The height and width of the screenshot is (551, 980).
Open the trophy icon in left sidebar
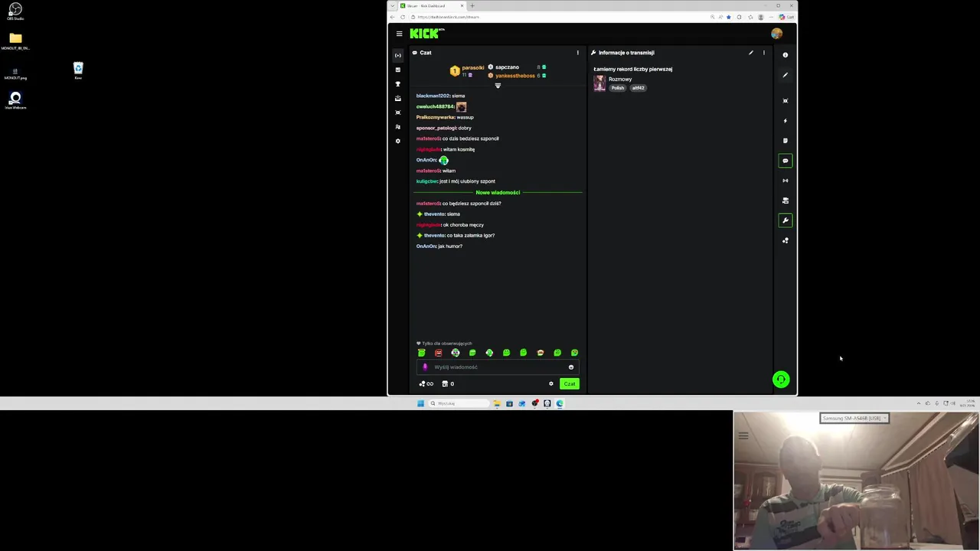click(397, 84)
